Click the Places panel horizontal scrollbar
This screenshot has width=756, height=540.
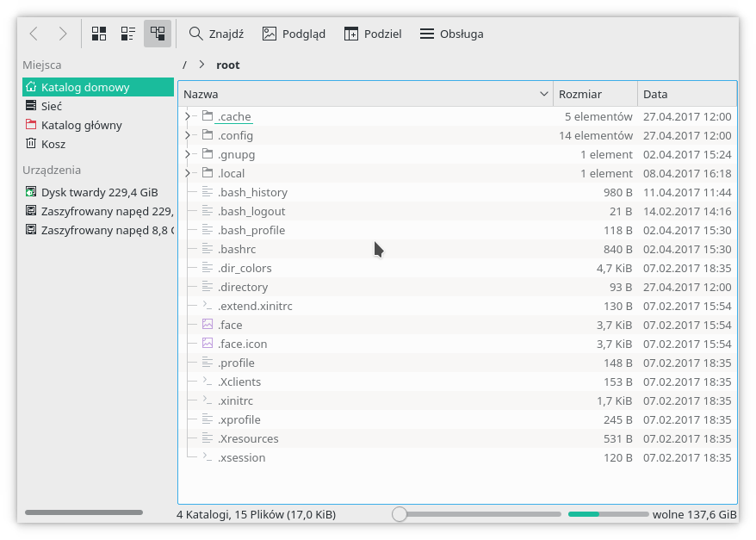(84, 512)
